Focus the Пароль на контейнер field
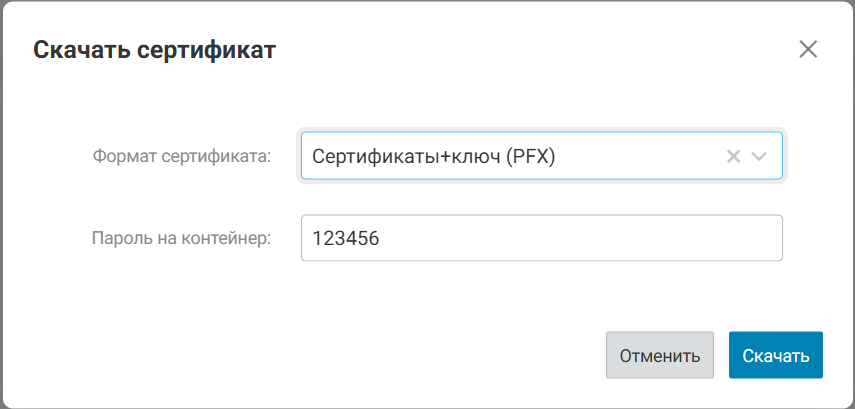 pos(541,238)
